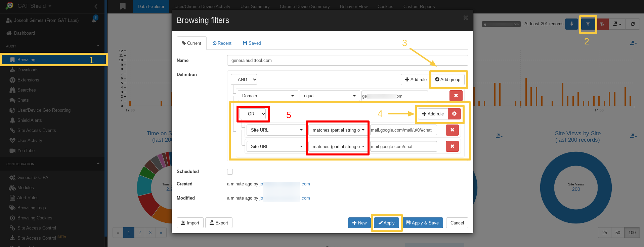Click the mail.google.com/chat value field
644x247 pixels.
403,146
